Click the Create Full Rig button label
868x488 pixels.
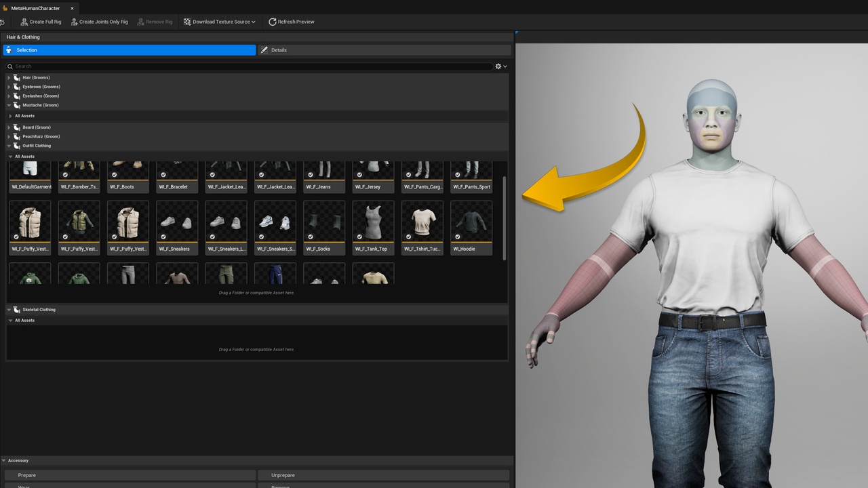(45, 22)
